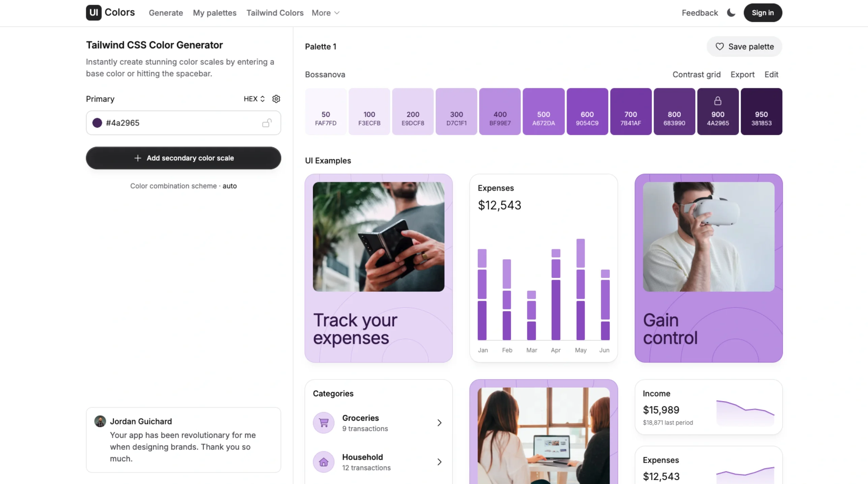Expand the Groceries category chevron
This screenshot has width=868, height=484.
(x=439, y=423)
